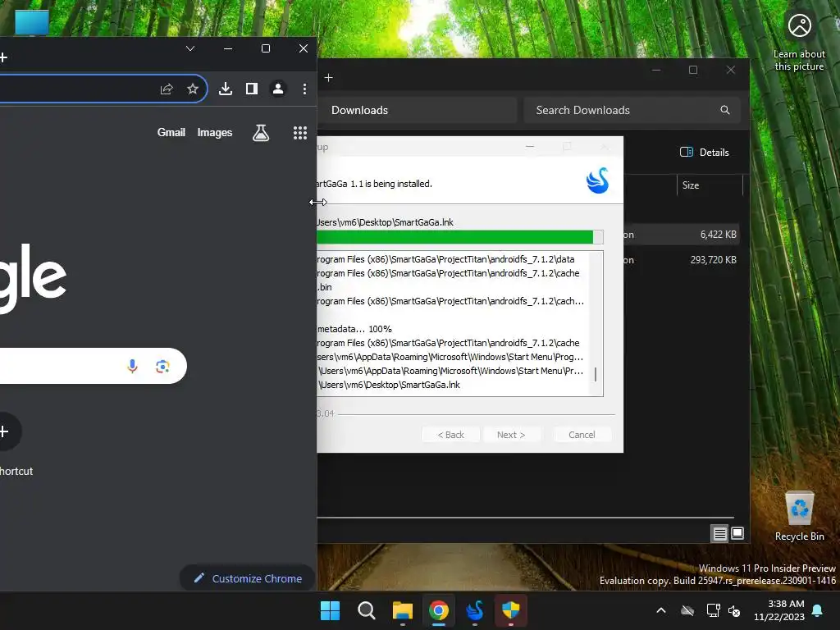Click Customize Chrome button
840x630 pixels.
pyautogui.click(x=248, y=578)
